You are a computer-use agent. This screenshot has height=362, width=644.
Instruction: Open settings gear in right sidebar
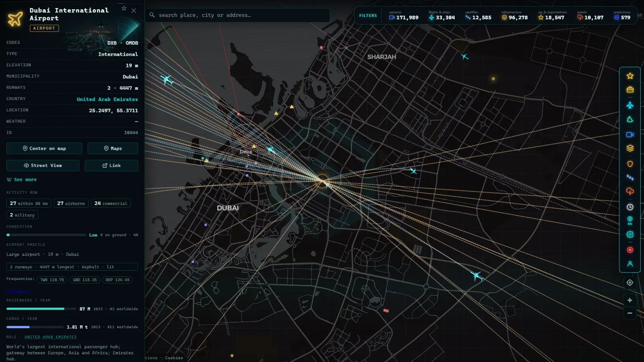pos(630,234)
